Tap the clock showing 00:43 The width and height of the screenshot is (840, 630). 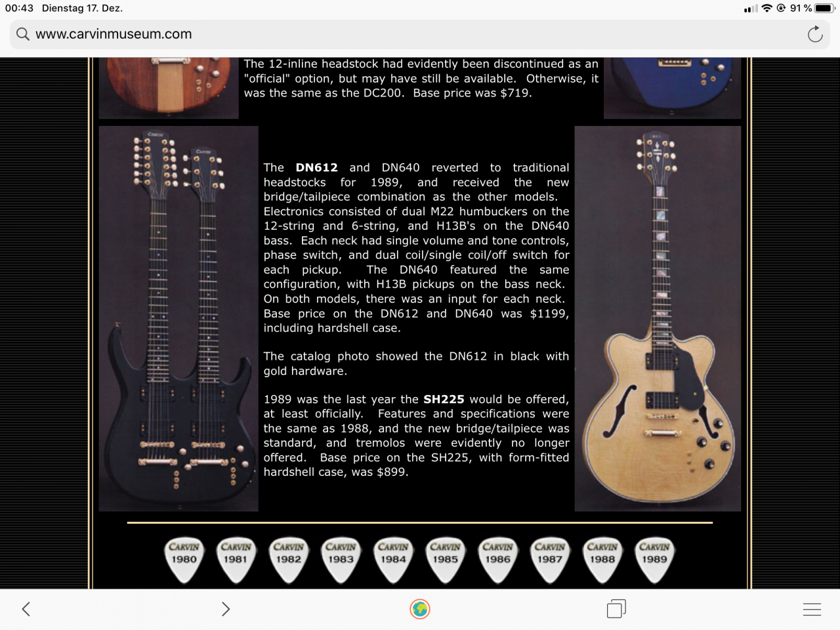point(19,9)
